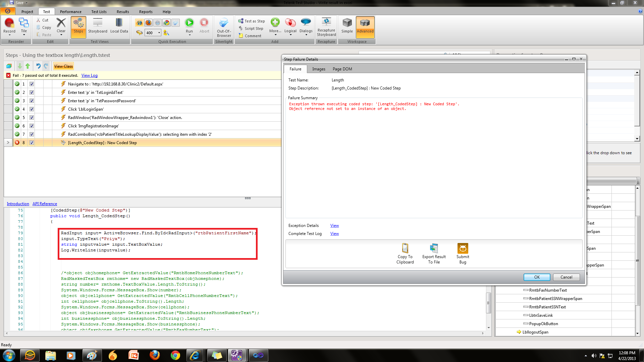The image size is (644, 362).
Task: Open Firefox from the taskbar
Action: [x=155, y=355]
